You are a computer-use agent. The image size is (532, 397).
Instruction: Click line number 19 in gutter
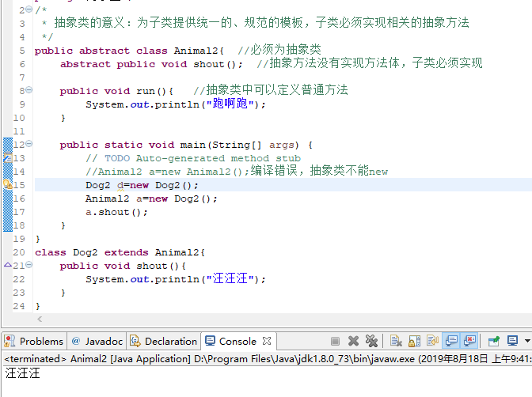[19, 239]
